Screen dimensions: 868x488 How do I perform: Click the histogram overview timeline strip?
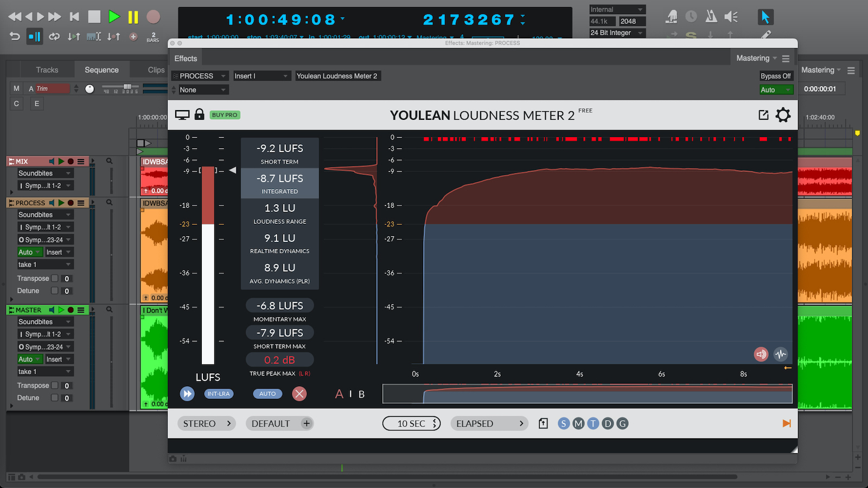587,394
